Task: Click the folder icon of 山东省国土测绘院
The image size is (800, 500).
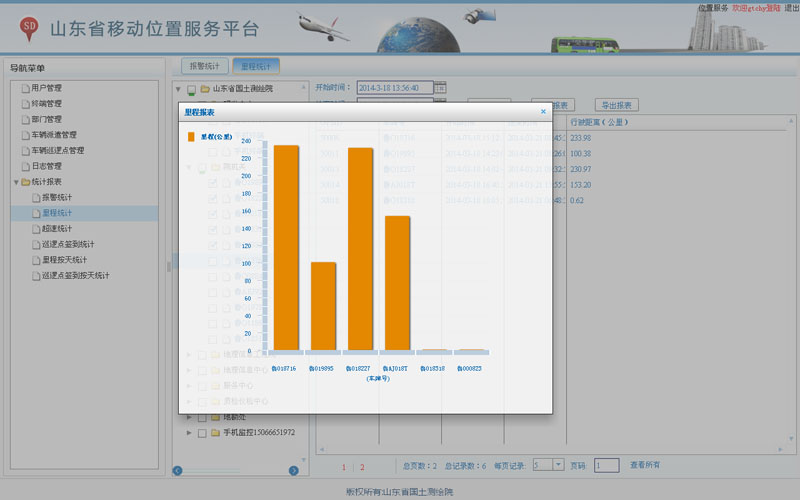Action: tap(205, 89)
